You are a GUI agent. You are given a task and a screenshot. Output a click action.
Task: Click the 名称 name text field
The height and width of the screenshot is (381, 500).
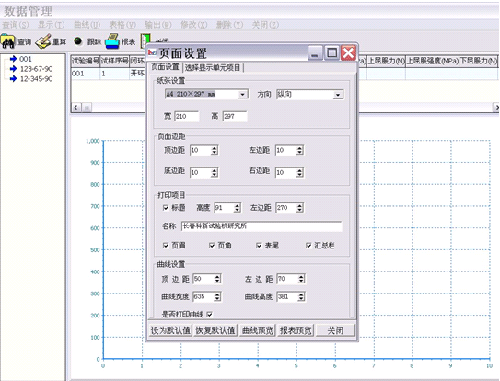click(x=262, y=226)
